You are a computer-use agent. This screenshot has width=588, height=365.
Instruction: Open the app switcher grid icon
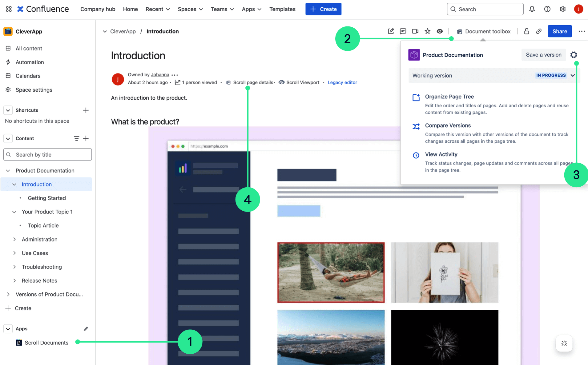click(x=9, y=9)
